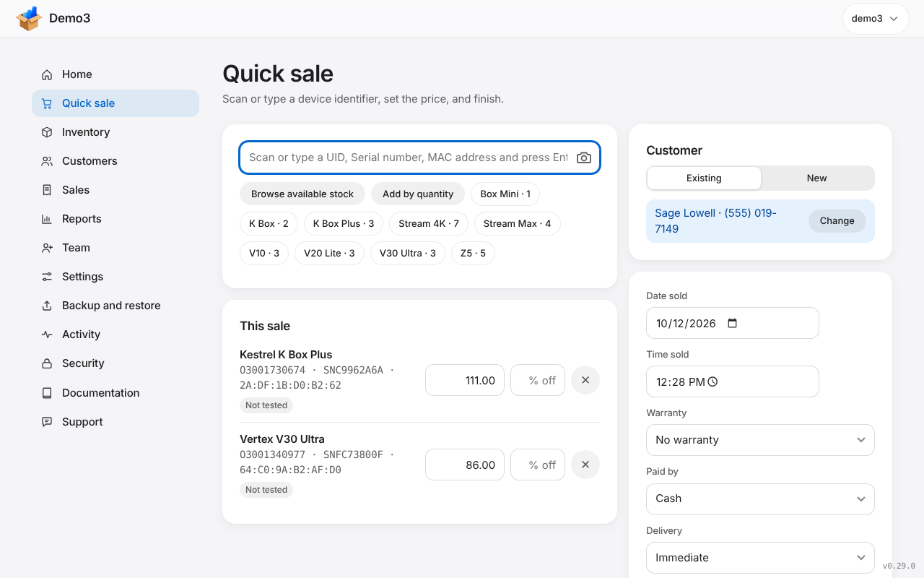Click the Security padlock icon

47,363
